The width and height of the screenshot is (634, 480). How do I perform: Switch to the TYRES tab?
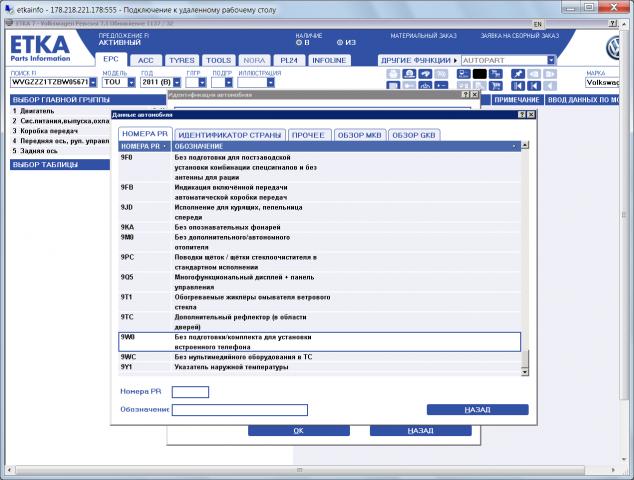[x=182, y=60]
